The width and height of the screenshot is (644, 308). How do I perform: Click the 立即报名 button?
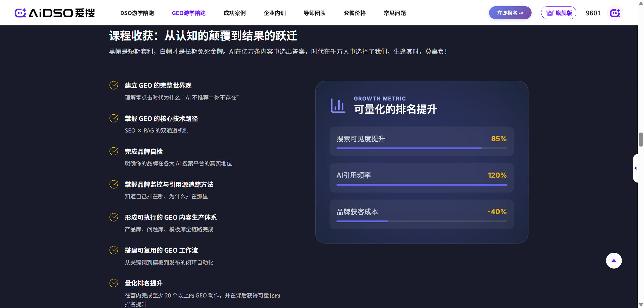pyautogui.click(x=510, y=13)
